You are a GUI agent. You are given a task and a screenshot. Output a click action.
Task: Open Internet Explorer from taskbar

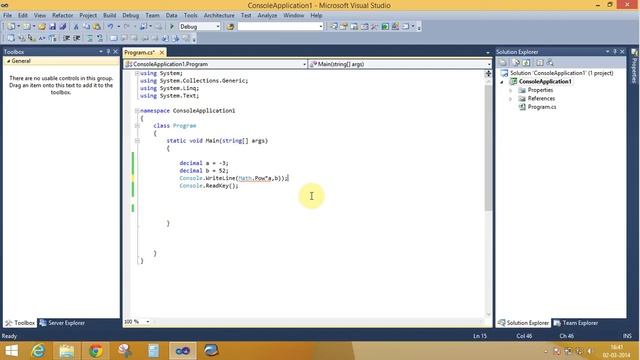tap(38, 351)
